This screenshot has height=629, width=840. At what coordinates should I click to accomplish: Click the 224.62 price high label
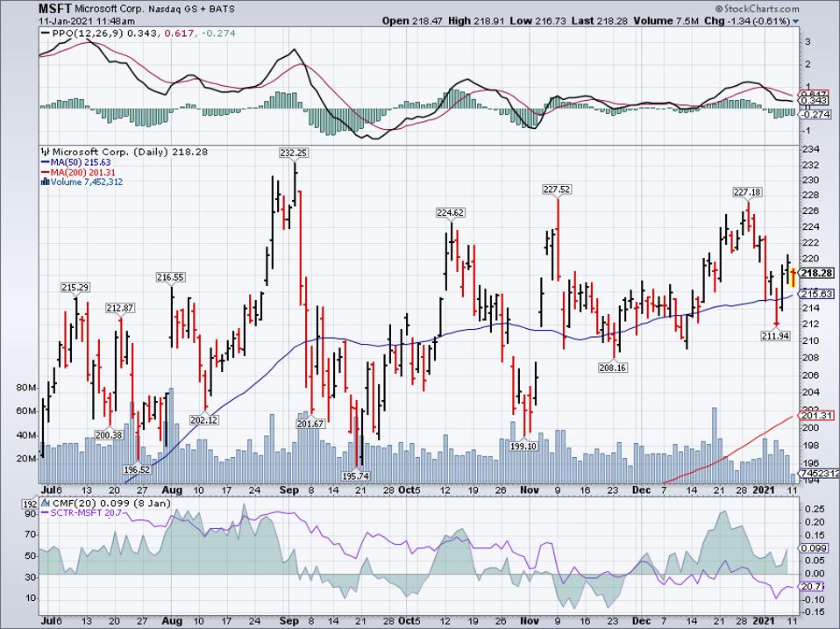[x=450, y=212]
